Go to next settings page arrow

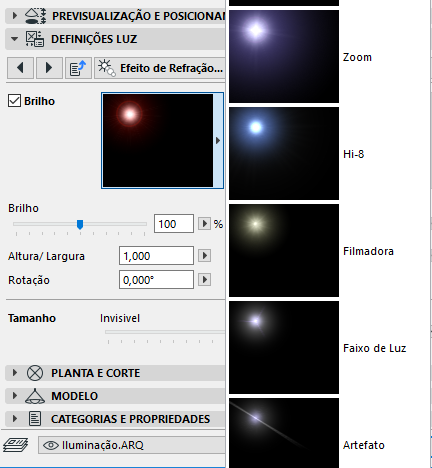click(49, 68)
